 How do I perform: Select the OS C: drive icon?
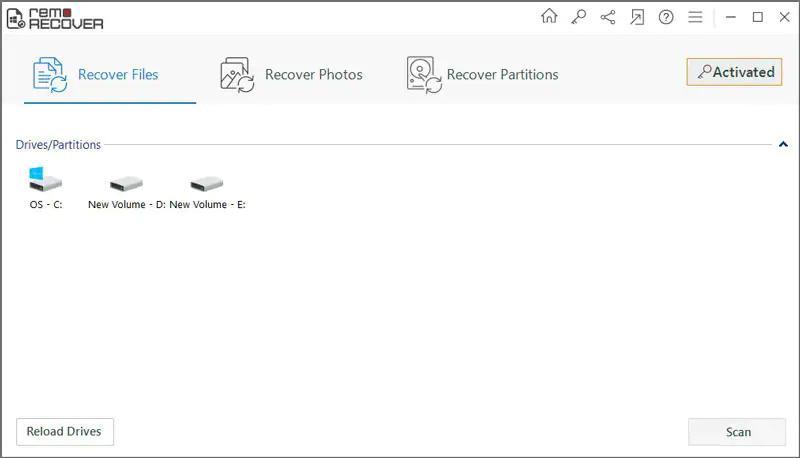tap(45, 179)
